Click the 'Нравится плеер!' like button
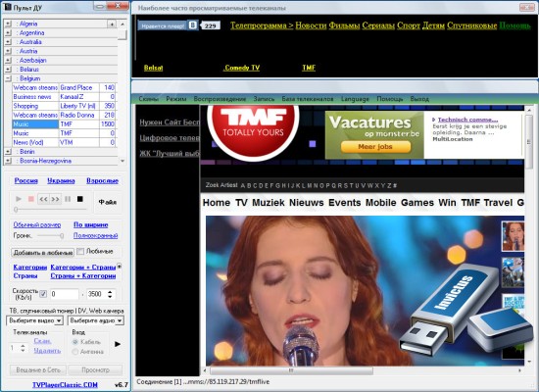The width and height of the screenshot is (539, 392). point(163,25)
